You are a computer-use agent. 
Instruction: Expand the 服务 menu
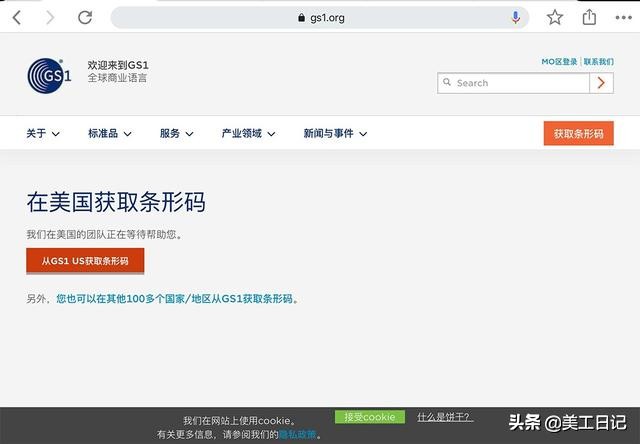[176, 133]
